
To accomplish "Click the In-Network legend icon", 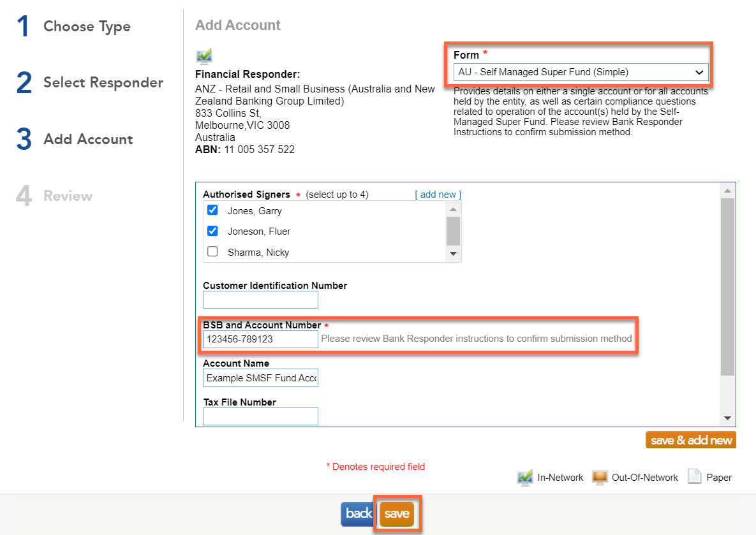I will pyautogui.click(x=525, y=477).
